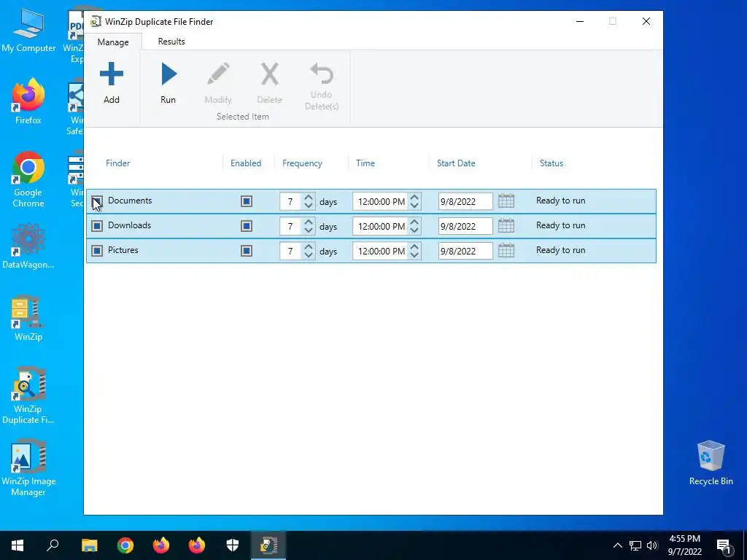Toggle Enabled checkbox for Documents
The image size is (747, 560).
tap(247, 201)
